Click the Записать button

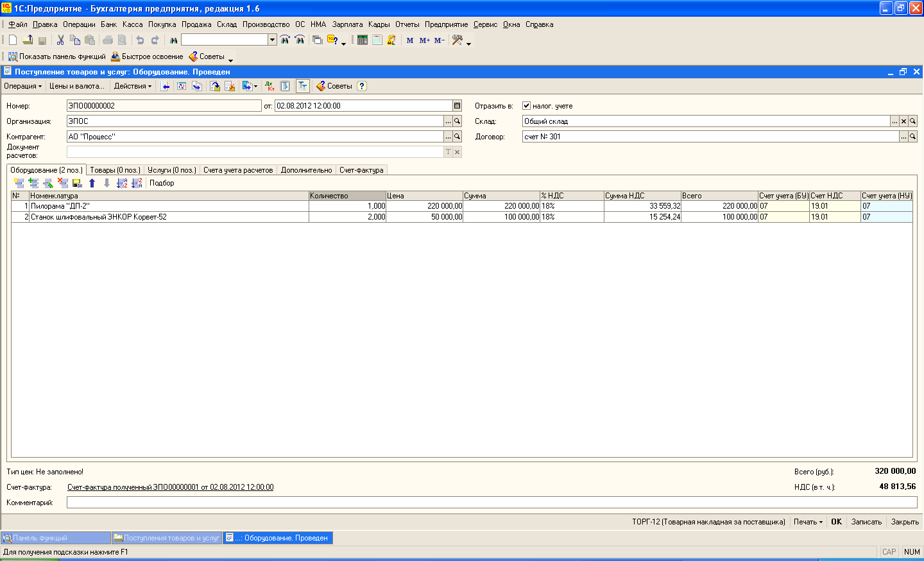pyautogui.click(x=866, y=522)
